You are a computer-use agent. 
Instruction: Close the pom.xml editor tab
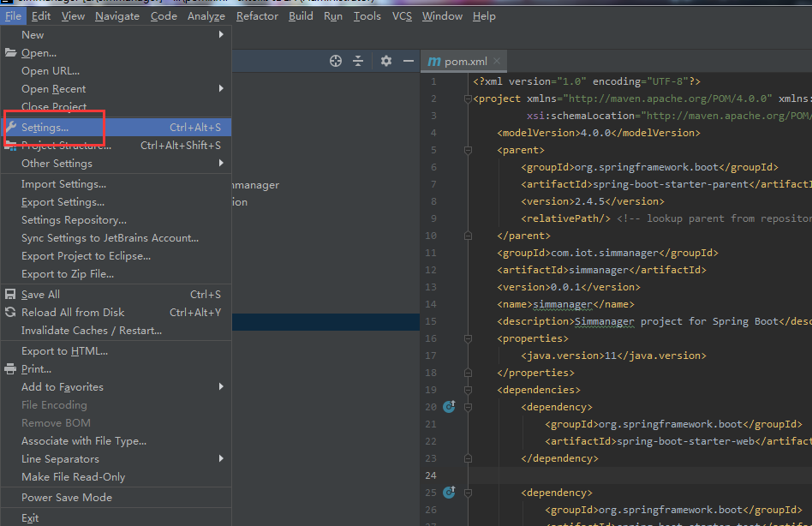click(497, 62)
